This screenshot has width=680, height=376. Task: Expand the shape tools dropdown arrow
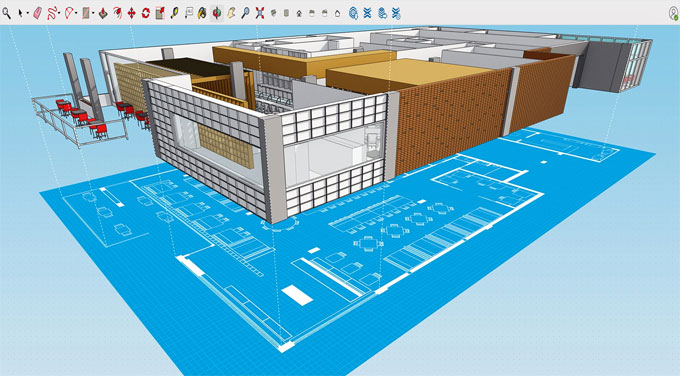pyautogui.click(x=93, y=13)
